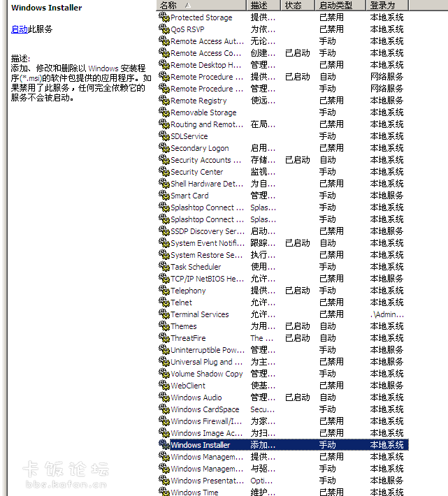
Task: Select the System Restore Service name
Action: (207, 255)
